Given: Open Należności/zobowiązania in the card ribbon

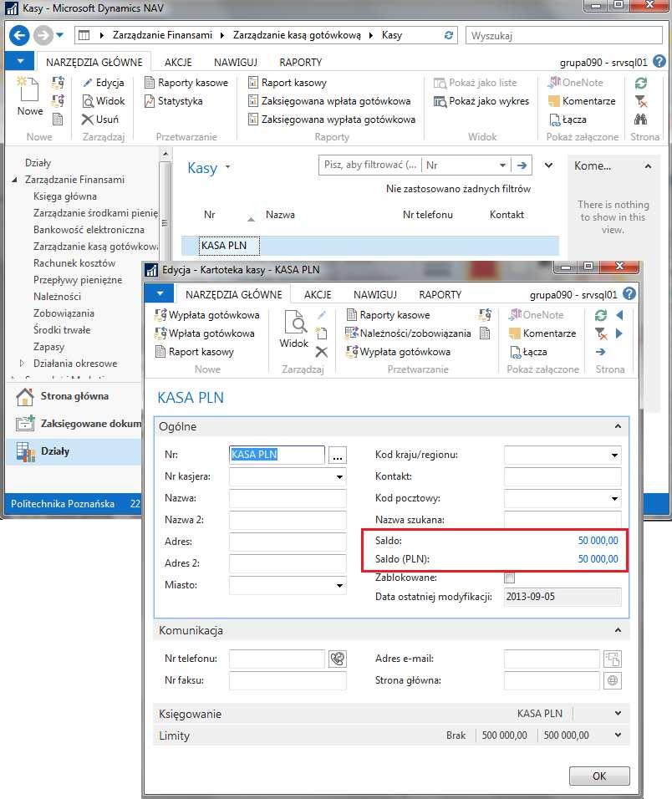Looking at the screenshot, I should pyautogui.click(x=409, y=333).
